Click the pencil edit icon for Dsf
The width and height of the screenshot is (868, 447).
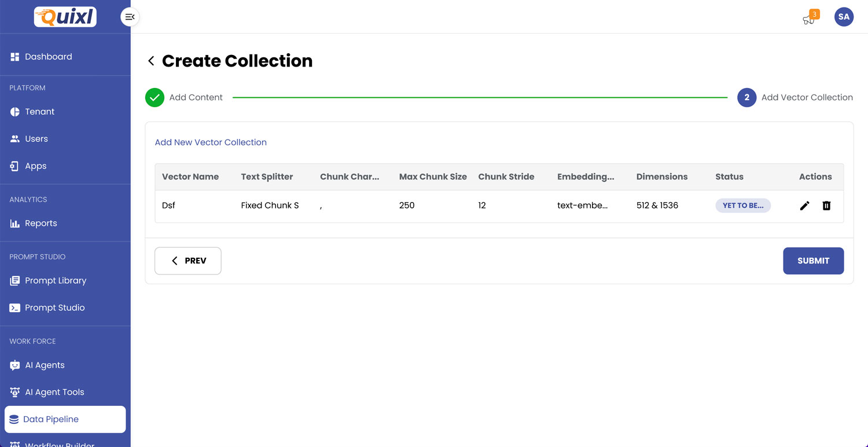point(804,206)
